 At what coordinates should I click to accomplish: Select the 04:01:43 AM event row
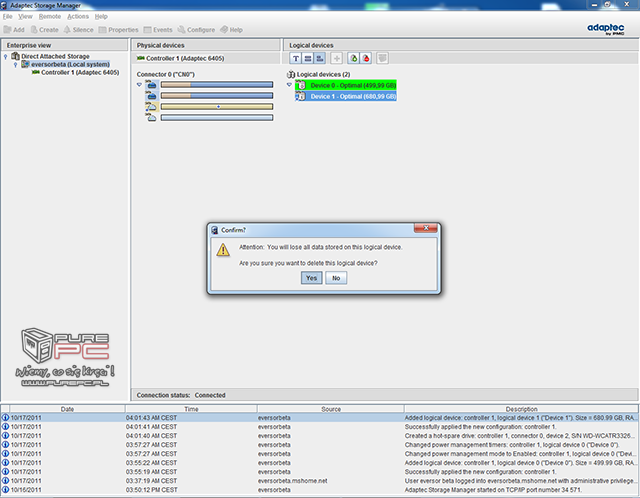click(x=320, y=418)
